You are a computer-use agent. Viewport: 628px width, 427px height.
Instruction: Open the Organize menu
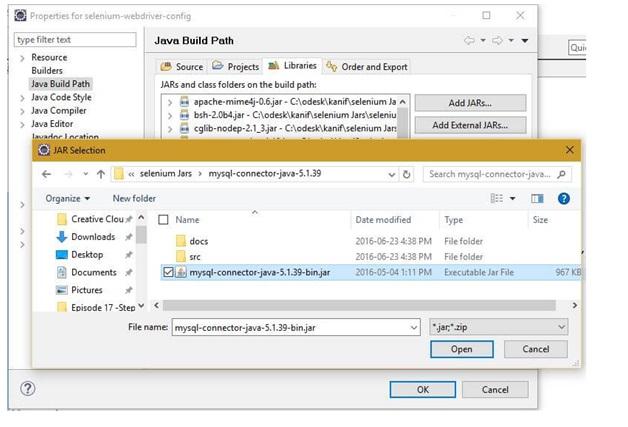(67, 199)
